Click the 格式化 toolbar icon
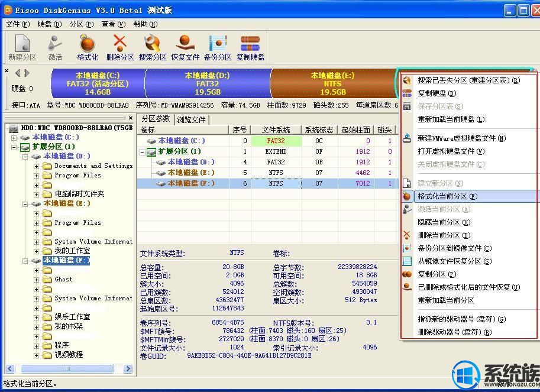540x392 pixels. pos(88,47)
